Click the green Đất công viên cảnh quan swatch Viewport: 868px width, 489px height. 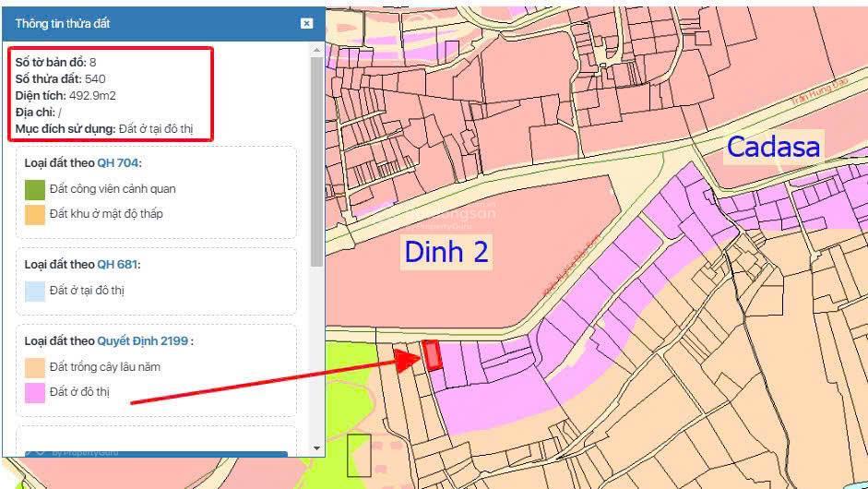(35, 189)
